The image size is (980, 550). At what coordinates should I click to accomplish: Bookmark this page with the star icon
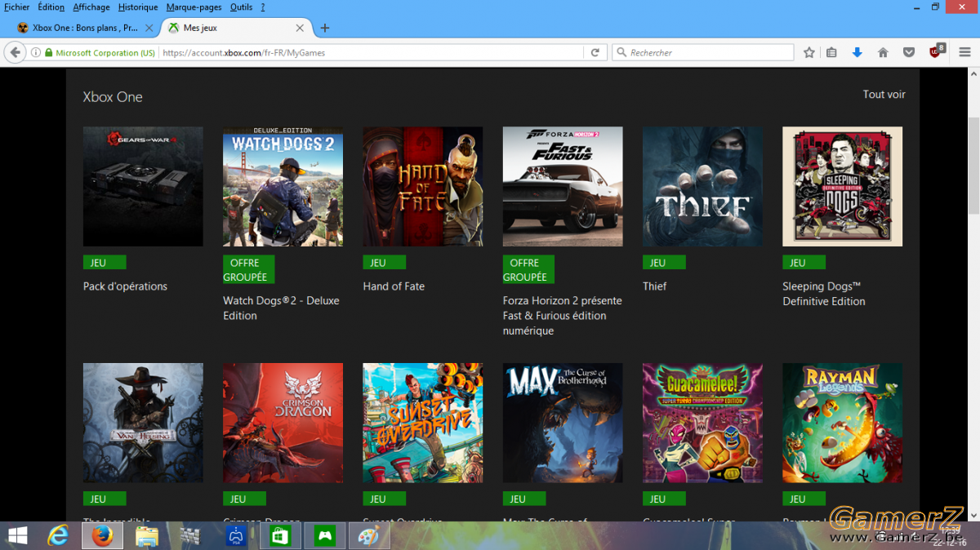click(x=809, y=52)
